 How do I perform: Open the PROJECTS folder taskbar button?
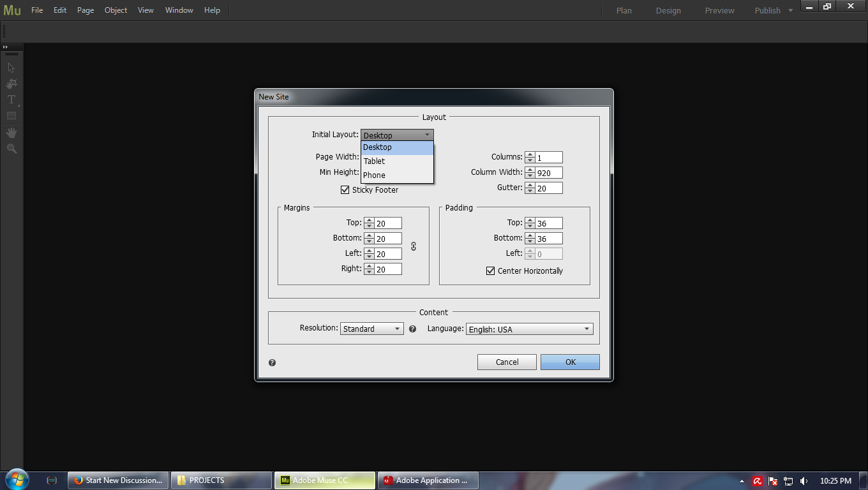[x=221, y=480]
